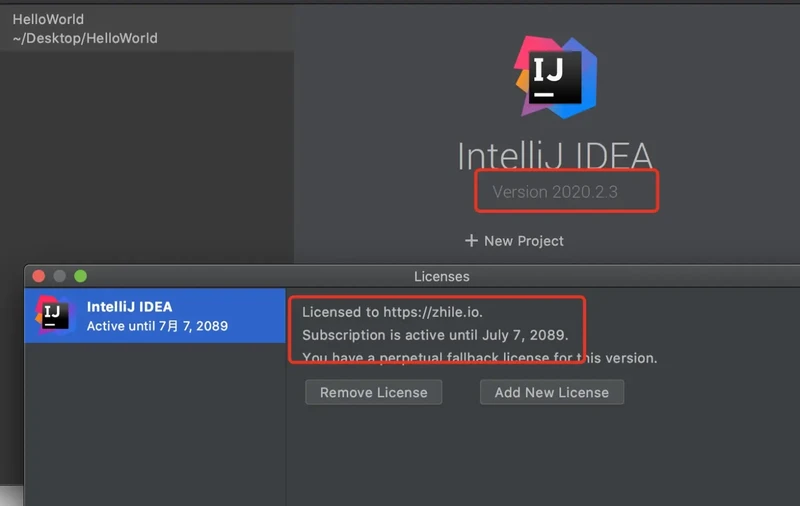Click the IntelliJ IDEA icon in Licenses list
The height and width of the screenshot is (506, 800).
(x=53, y=315)
